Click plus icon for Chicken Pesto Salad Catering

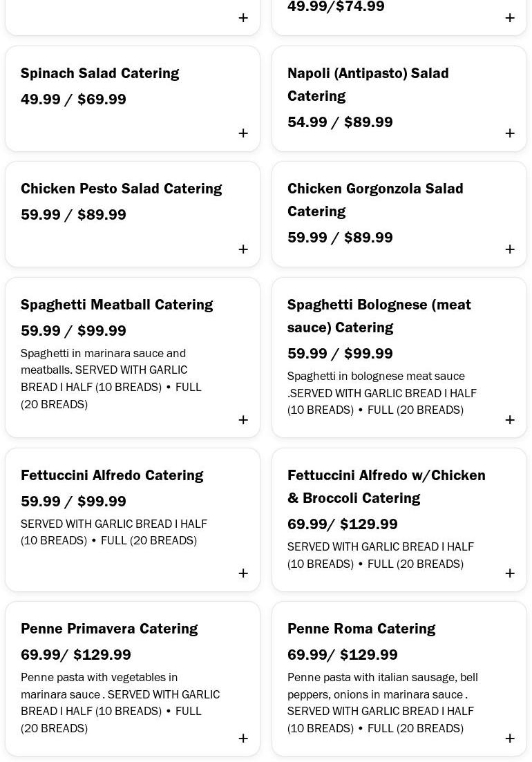click(x=243, y=249)
